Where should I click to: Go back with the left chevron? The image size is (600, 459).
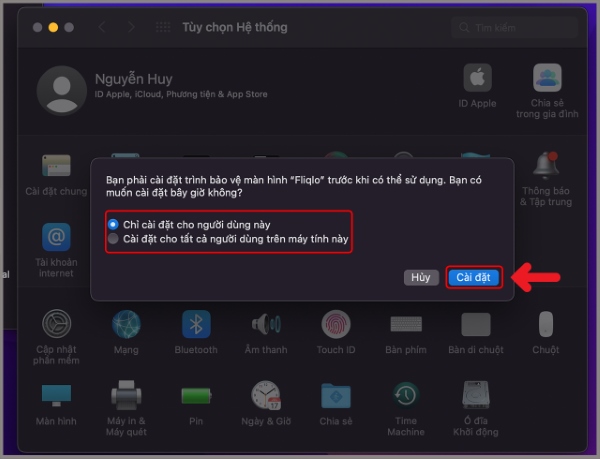[102, 27]
